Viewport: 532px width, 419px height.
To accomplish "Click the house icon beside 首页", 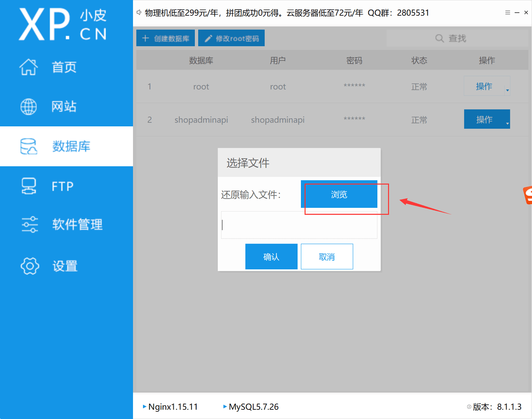I will [29, 67].
